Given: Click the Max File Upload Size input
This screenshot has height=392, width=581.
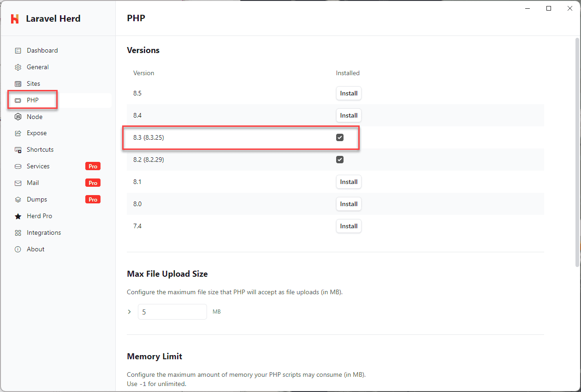Looking at the screenshot, I should pyautogui.click(x=172, y=312).
